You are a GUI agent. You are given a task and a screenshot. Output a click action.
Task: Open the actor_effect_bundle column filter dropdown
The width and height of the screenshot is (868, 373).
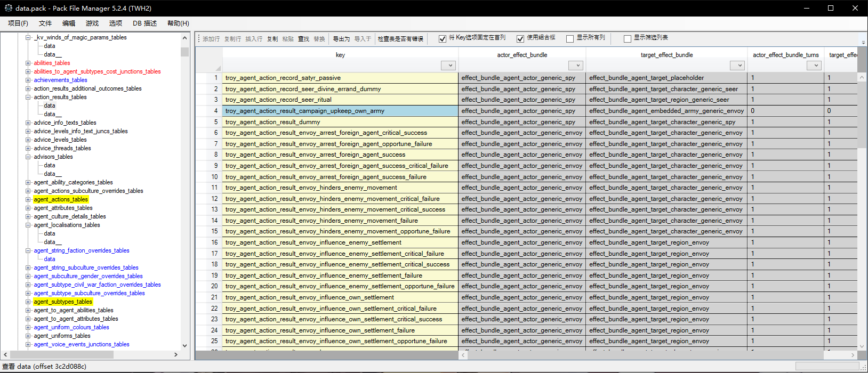(576, 66)
